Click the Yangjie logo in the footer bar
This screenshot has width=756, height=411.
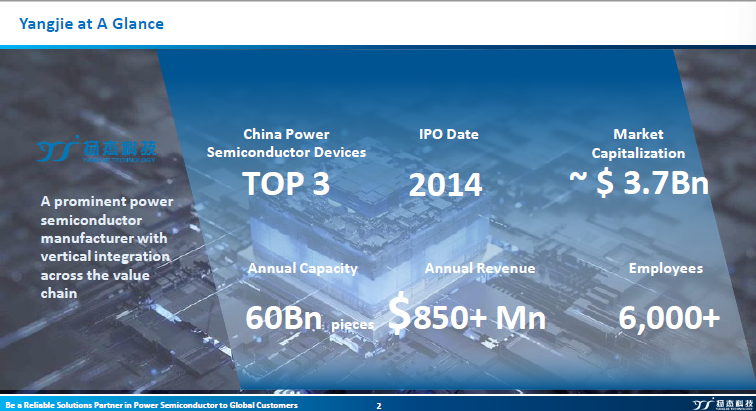723,404
